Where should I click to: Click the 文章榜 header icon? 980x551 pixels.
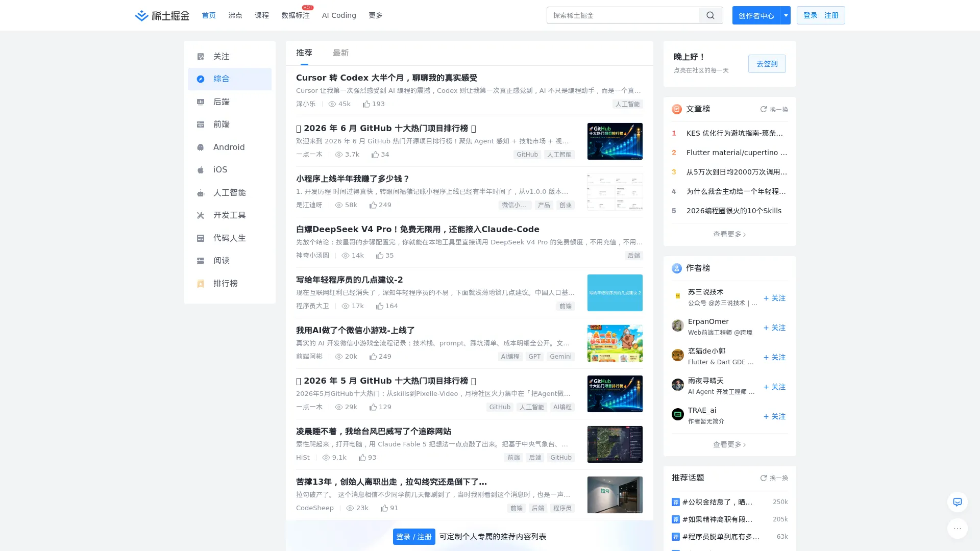tap(677, 109)
